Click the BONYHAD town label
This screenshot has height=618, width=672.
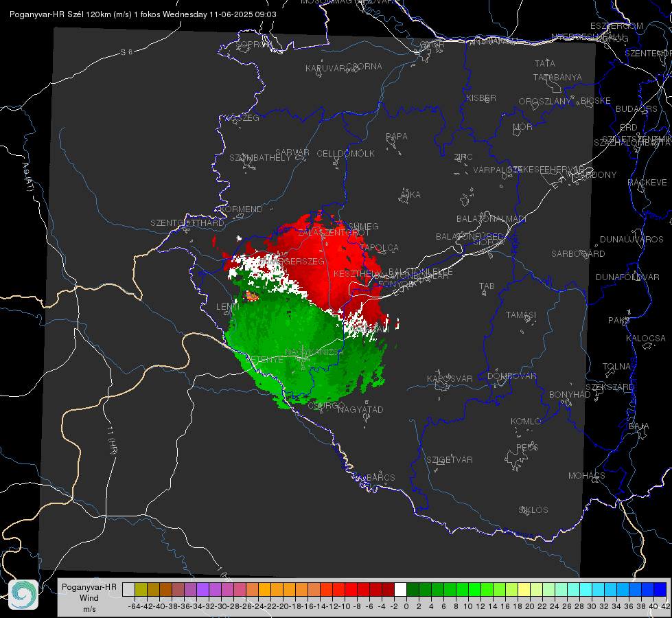[x=570, y=395]
